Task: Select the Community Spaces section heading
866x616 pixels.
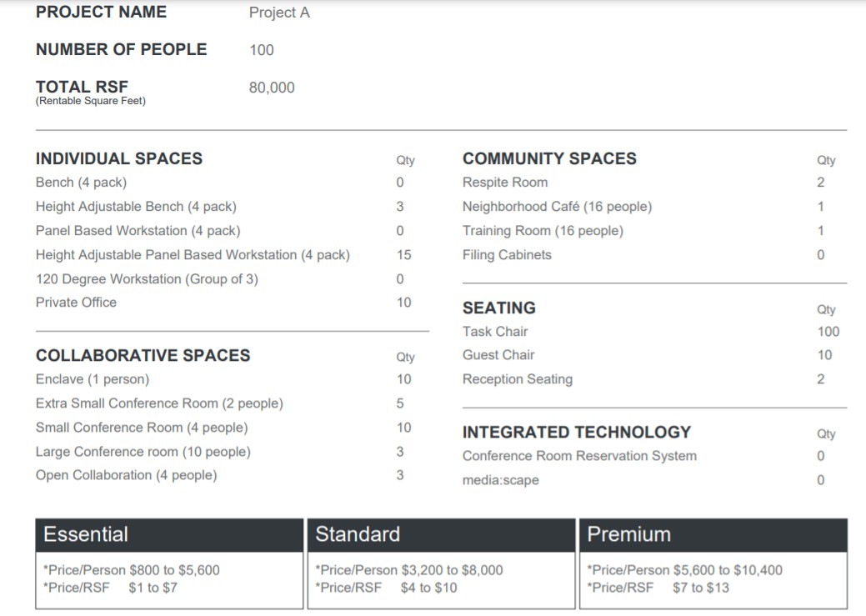Action: click(549, 158)
